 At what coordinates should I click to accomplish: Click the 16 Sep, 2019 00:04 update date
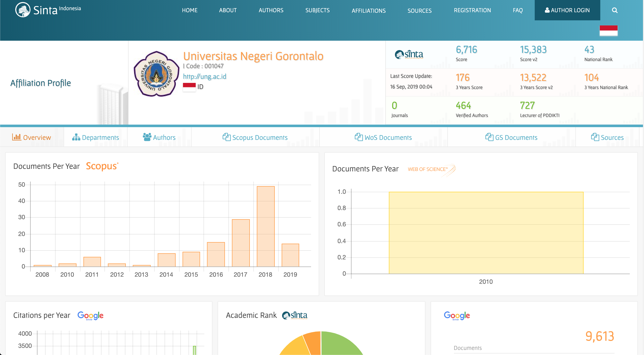[x=411, y=87]
